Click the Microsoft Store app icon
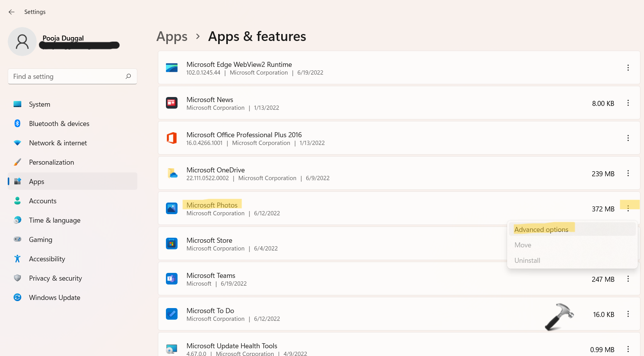 [x=172, y=244]
